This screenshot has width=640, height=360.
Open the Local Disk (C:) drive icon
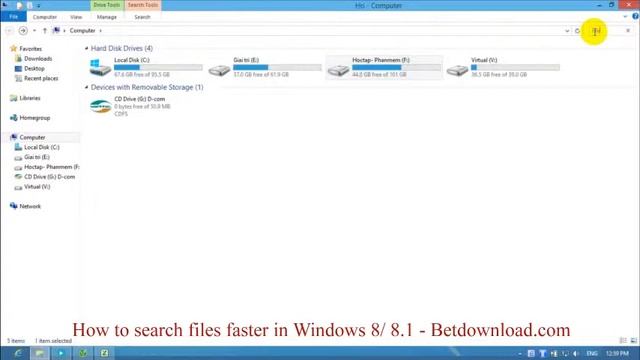[x=100, y=68]
